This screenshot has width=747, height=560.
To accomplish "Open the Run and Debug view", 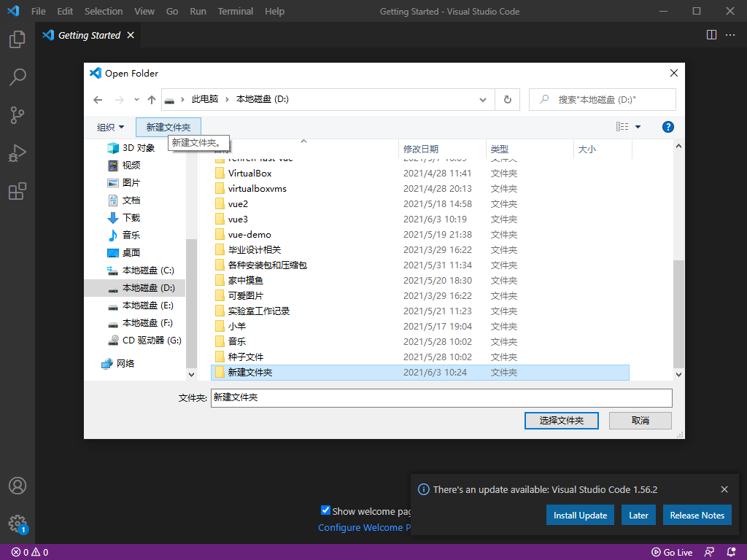I will (18, 153).
